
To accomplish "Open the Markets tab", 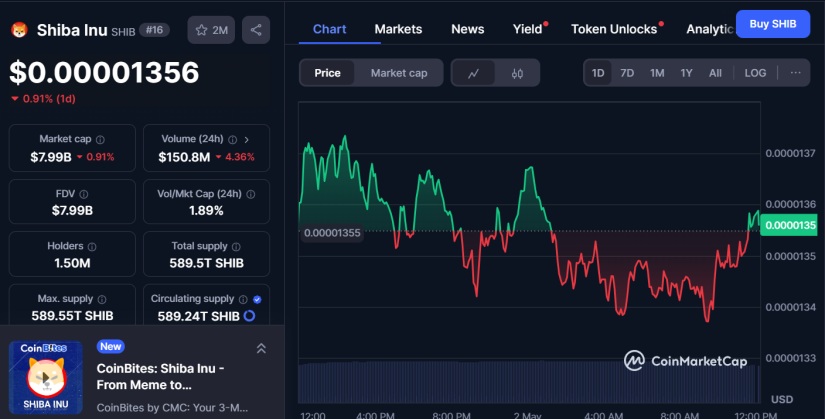I will coord(398,29).
